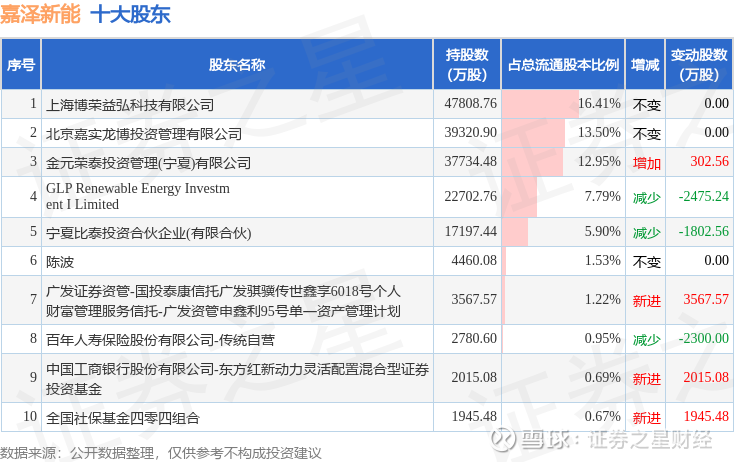
Task: Click holding value 37734.48
Action: 470,161
